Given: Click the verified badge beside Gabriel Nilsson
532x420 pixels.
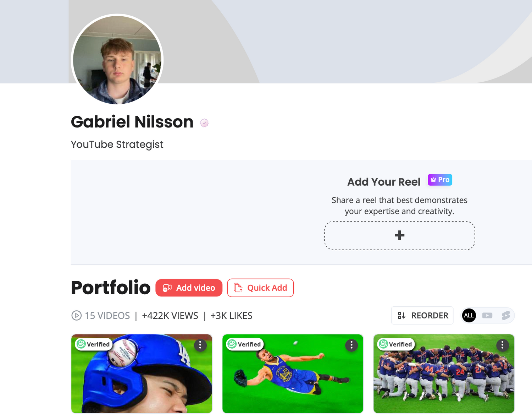Looking at the screenshot, I should [204, 123].
